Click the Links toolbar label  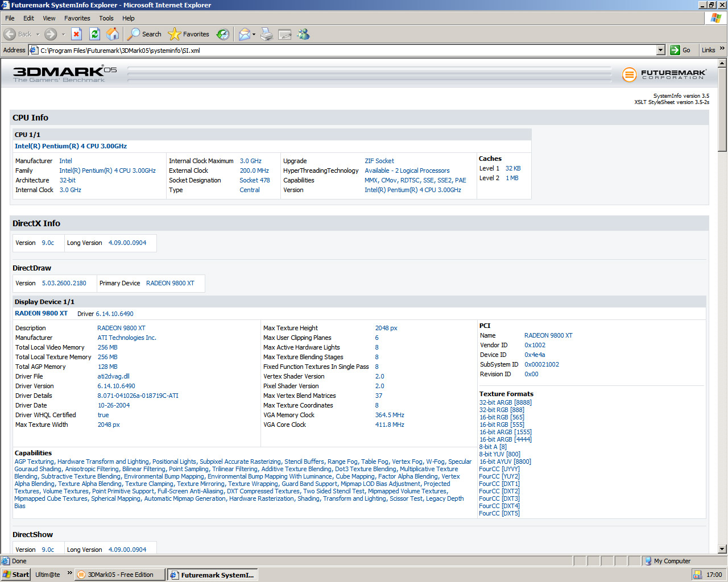(708, 50)
